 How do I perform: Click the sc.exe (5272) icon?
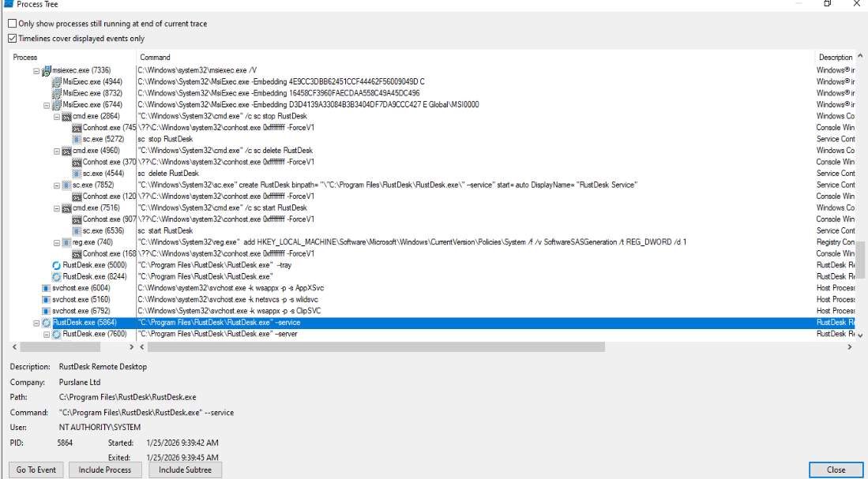77,139
